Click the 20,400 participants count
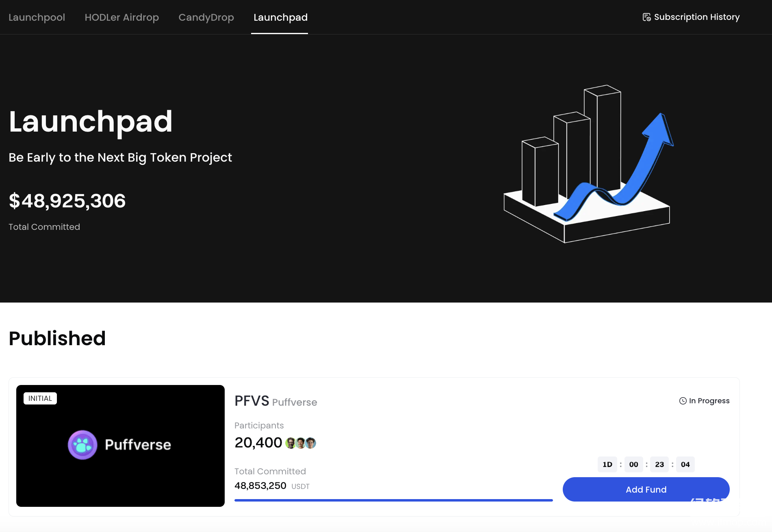 [258, 443]
